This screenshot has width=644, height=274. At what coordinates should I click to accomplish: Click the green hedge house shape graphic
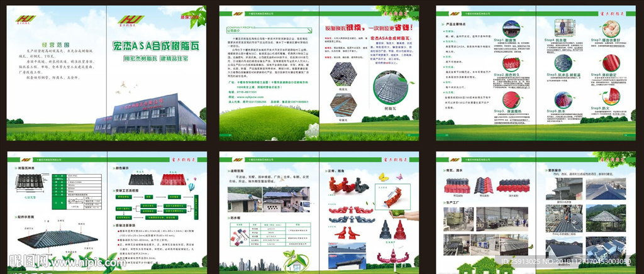pos(486,265)
